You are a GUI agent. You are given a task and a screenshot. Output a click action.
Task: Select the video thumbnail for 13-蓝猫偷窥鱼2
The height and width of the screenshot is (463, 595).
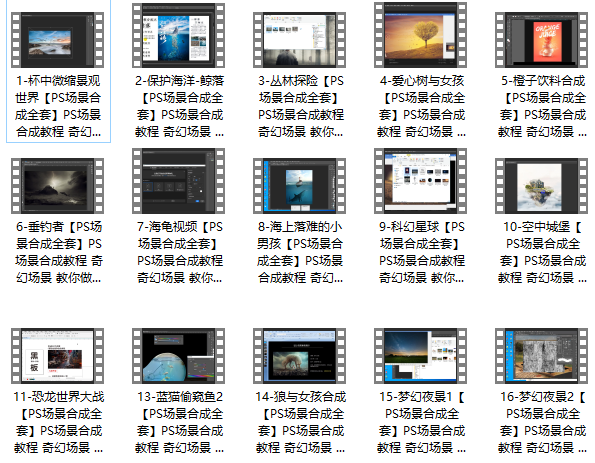(x=178, y=356)
